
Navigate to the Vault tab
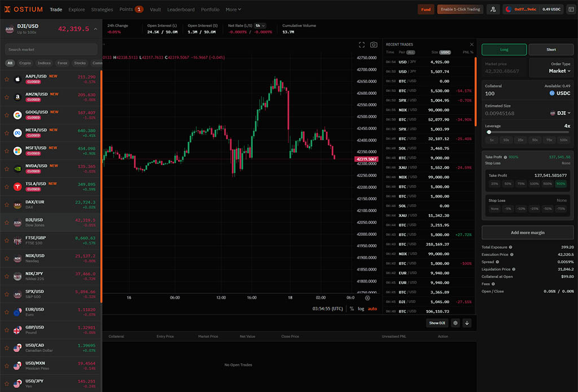[155, 10]
